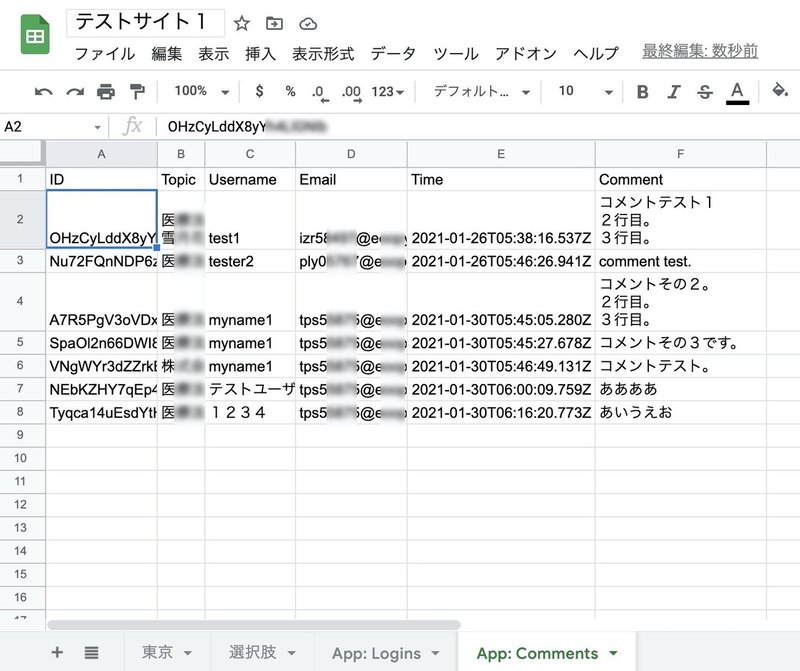Open the text color picker
The image size is (800, 671).
pyautogui.click(x=737, y=93)
